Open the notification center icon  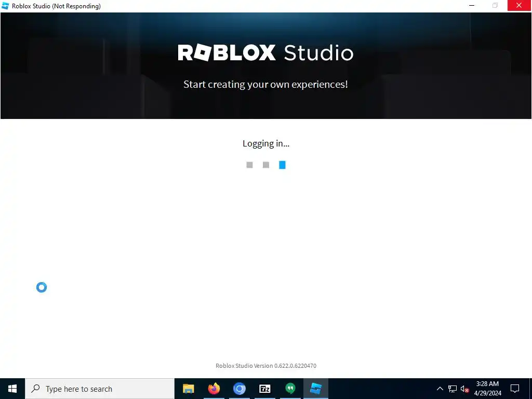click(515, 389)
